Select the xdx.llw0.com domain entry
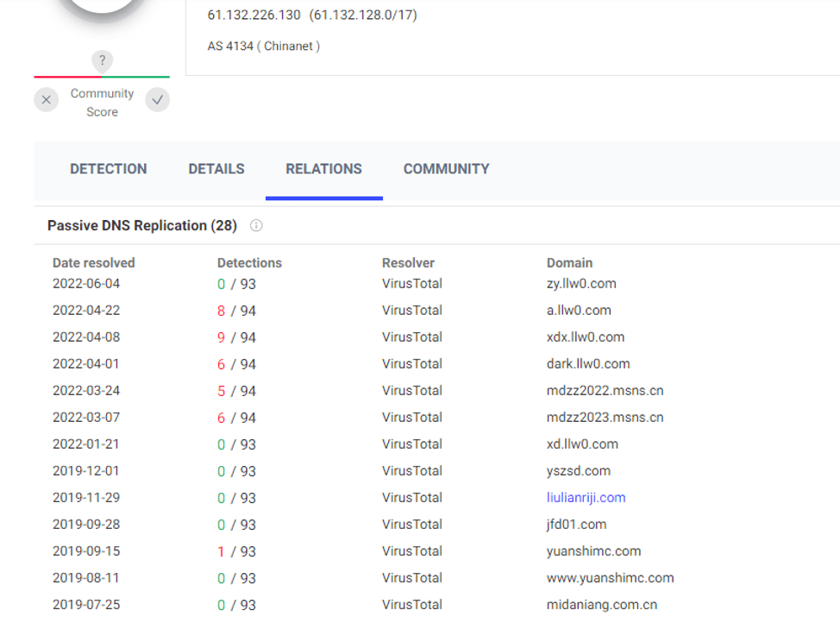Screen dimensions: 840x623 [x=586, y=337]
